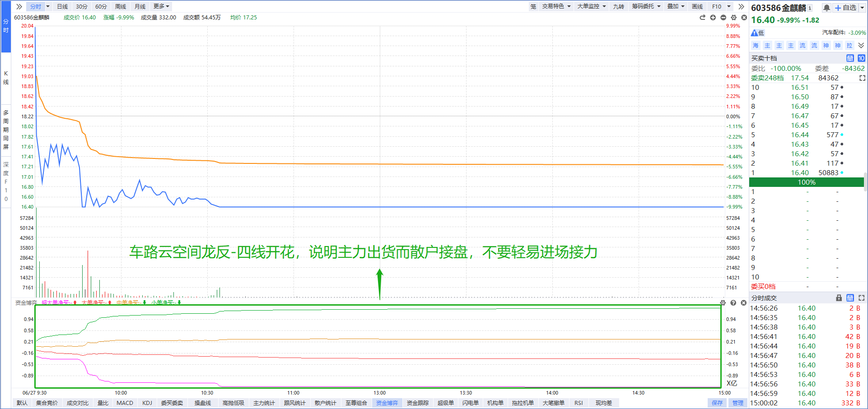Expand the 更多 period dropdown

pyautogui.click(x=161, y=6)
